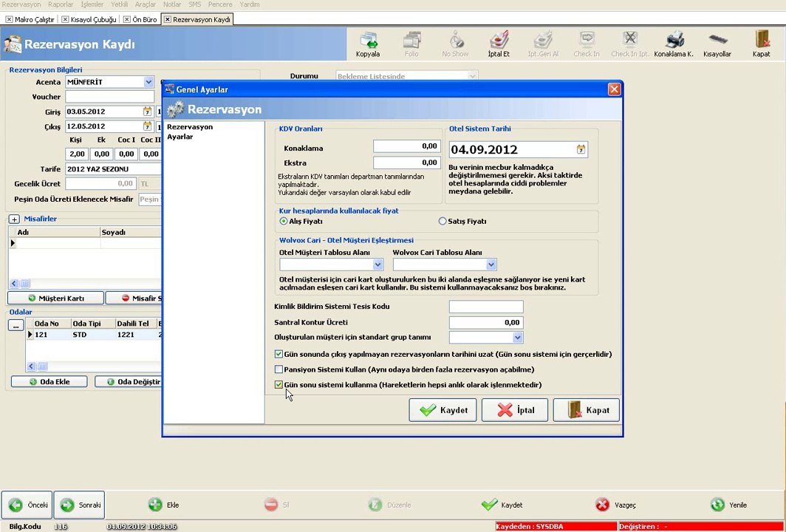Open the Acenta dropdown showing MÜNFERİT

click(148, 82)
